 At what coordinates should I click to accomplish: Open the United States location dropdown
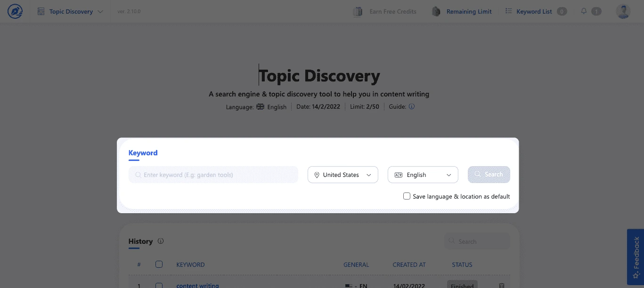343,175
